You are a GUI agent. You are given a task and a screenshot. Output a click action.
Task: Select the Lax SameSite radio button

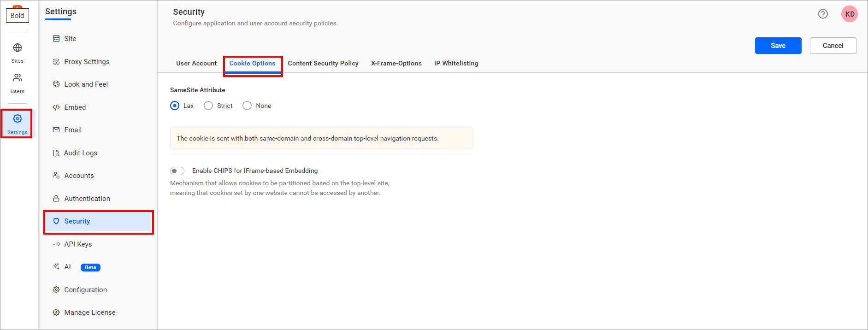175,106
